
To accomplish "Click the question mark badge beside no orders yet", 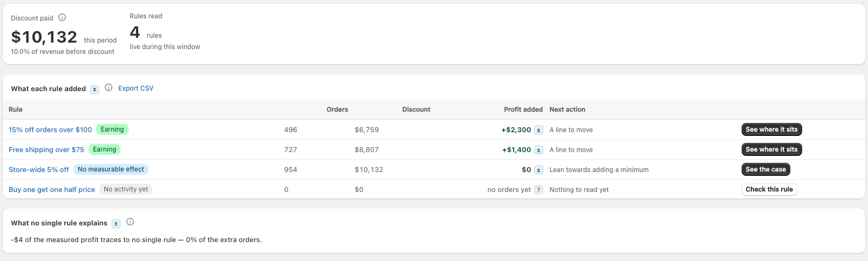I will 539,190.
